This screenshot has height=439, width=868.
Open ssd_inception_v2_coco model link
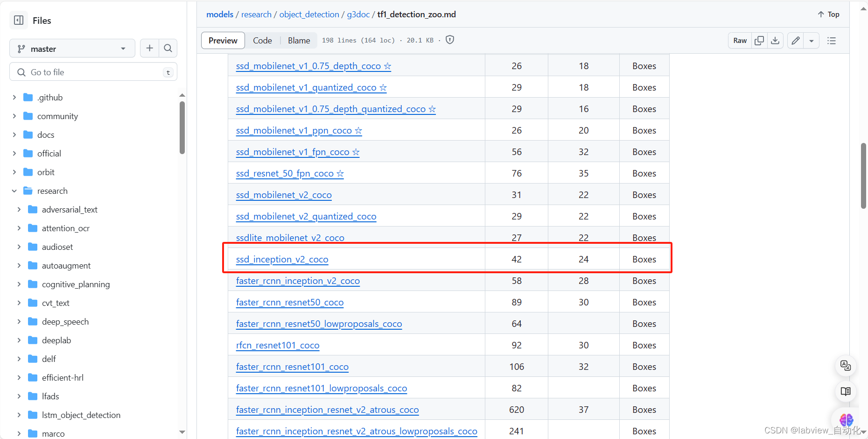click(x=282, y=259)
